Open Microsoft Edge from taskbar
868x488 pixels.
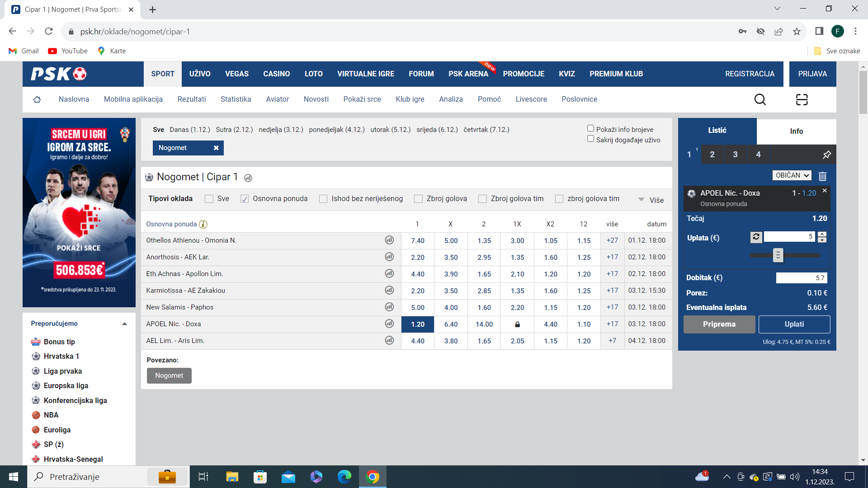[344, 477]
